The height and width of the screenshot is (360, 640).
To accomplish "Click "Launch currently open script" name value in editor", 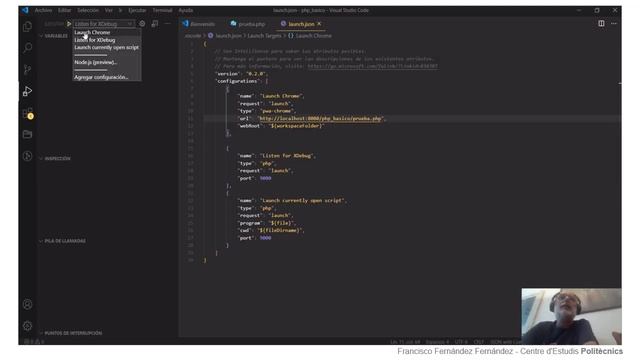I will pos(302,200).
